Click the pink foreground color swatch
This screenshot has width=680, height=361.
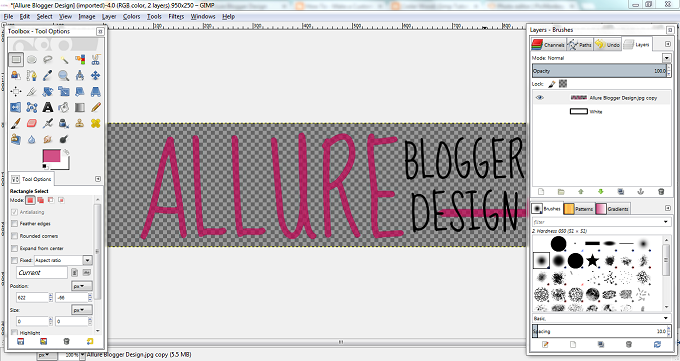(51, 157)
